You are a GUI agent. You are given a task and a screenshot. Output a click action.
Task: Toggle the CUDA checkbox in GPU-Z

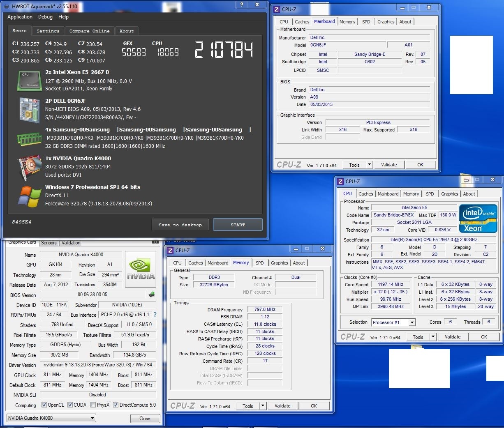click(70, 405)
